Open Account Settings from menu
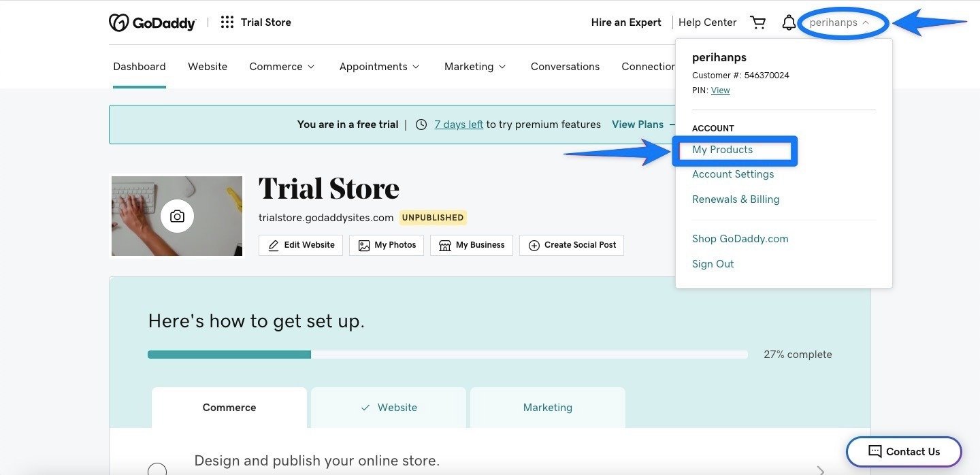Screen dimensions: 980x475 pyautogui.click(x=733, y=174)
